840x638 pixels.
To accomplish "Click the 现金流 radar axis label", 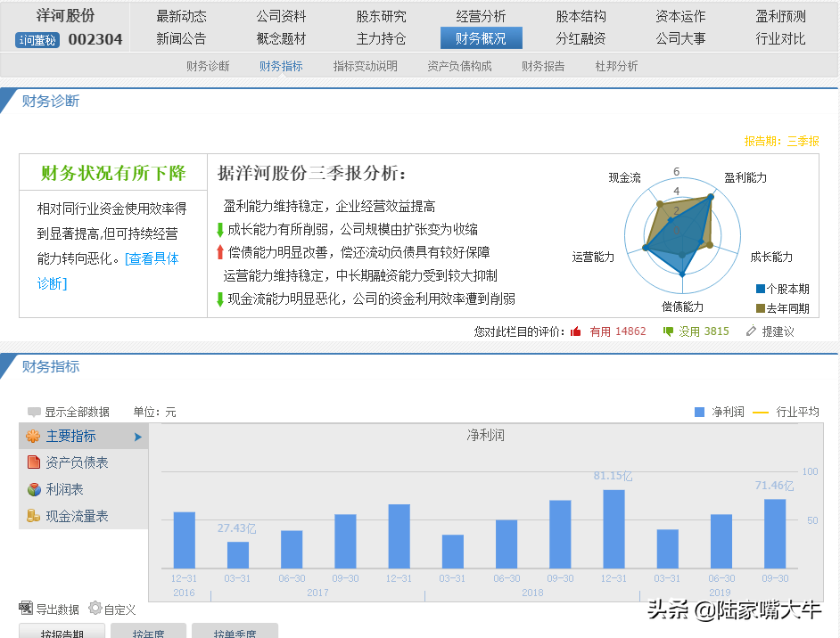I will pyautogui.click(x=624, y=177).
